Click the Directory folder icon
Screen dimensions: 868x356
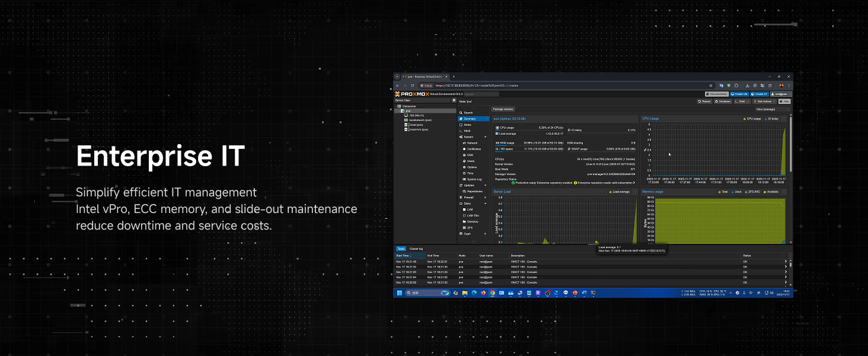464,222
